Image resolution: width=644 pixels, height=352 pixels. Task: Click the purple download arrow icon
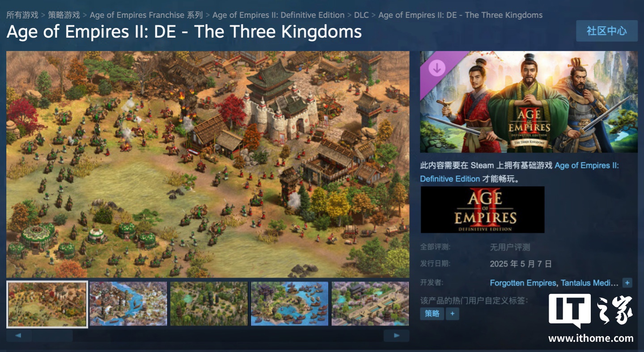pyautogui.click(x=436, y=68)
